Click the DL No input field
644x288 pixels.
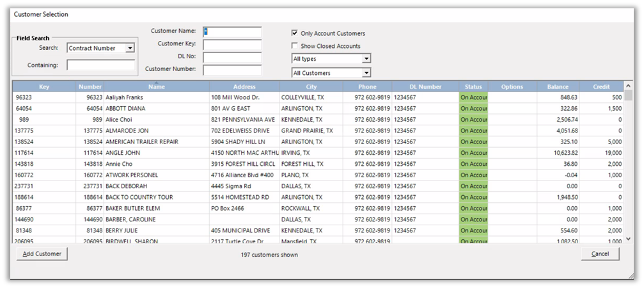(232, 58)
